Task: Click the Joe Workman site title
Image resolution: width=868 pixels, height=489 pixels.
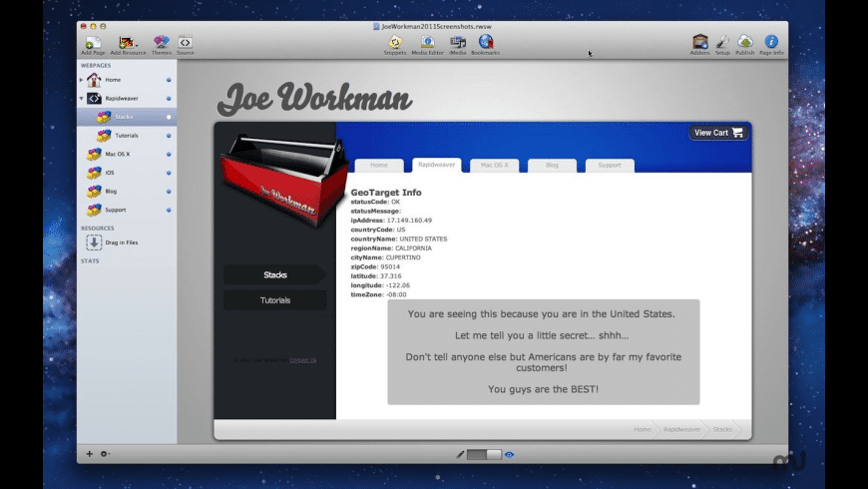Action: click(x=314, y=99)
